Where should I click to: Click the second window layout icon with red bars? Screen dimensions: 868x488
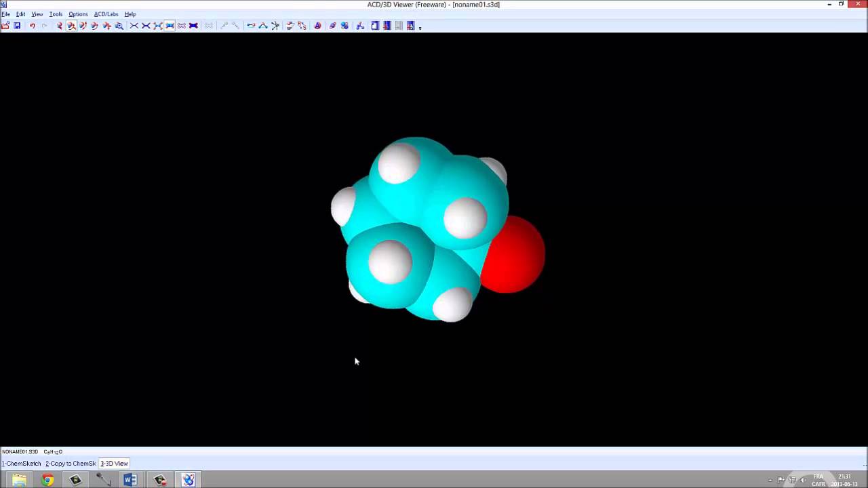pos(387,26)
